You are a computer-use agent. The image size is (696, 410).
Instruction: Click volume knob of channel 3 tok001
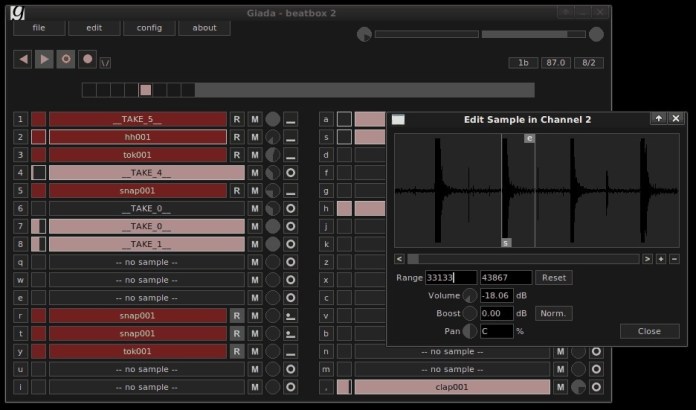pyautogui.click(x=273, y=155)
